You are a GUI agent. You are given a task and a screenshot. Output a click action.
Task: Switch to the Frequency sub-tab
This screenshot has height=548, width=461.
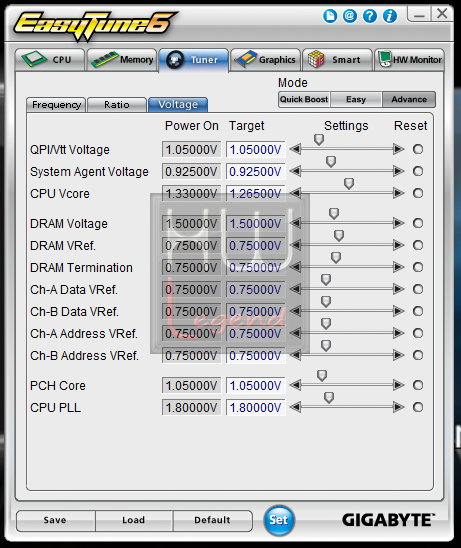pos(56,104)
